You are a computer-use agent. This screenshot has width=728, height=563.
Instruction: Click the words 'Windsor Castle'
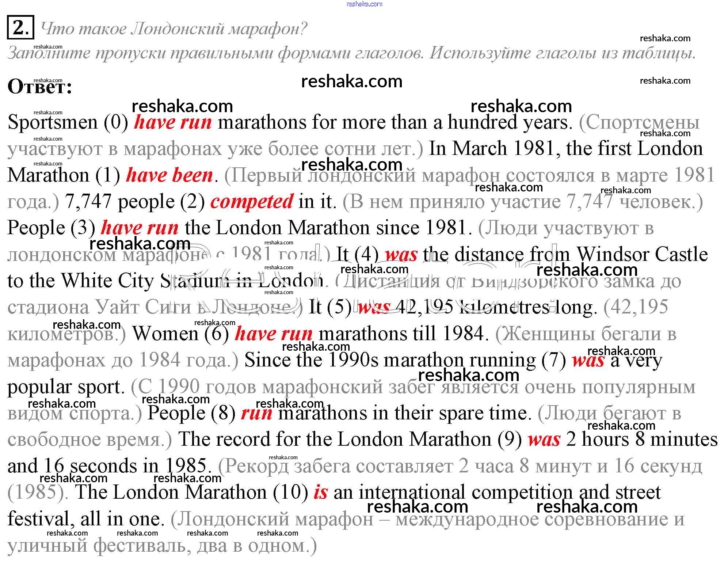642,254
